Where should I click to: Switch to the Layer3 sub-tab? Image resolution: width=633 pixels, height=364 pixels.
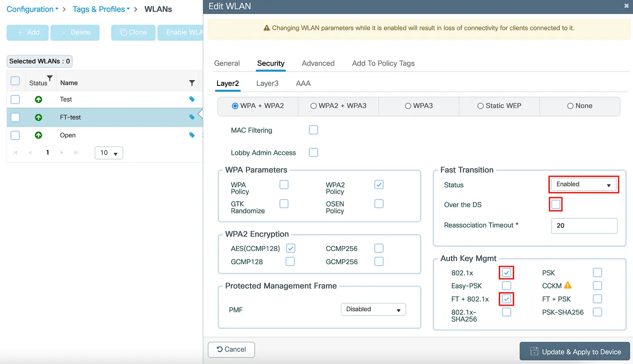point(267,83)
